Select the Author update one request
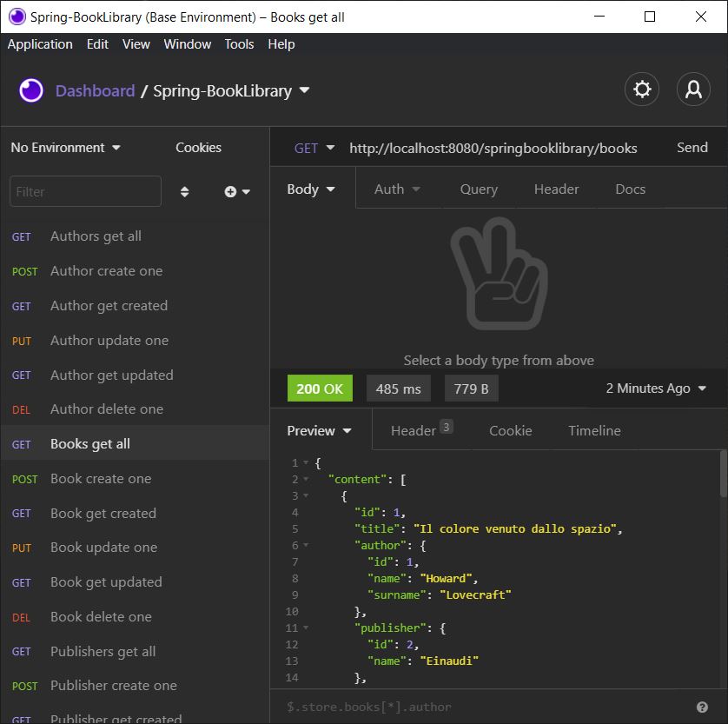The height and width of the screenshot is (724, 728). coord(135,341)
